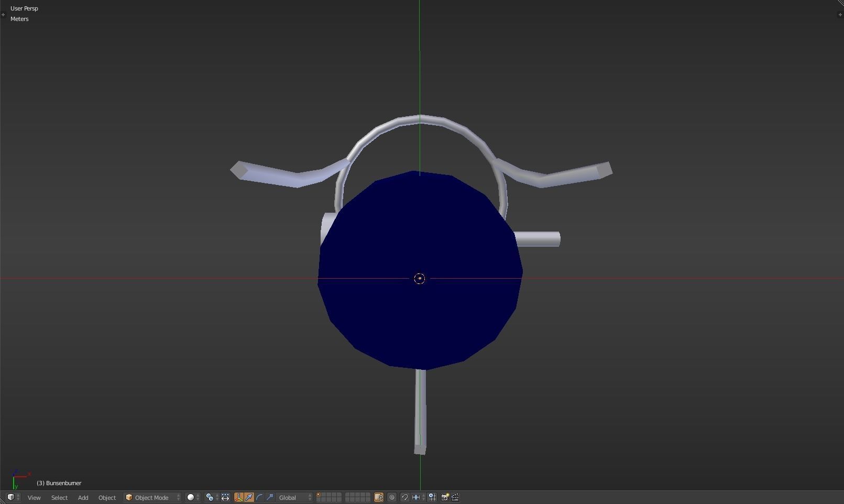Image resolution: width=844 pixels, height=504 pixels.
Task: Click the OpenGL render image camera icon
Action: (x=445, y=498)
